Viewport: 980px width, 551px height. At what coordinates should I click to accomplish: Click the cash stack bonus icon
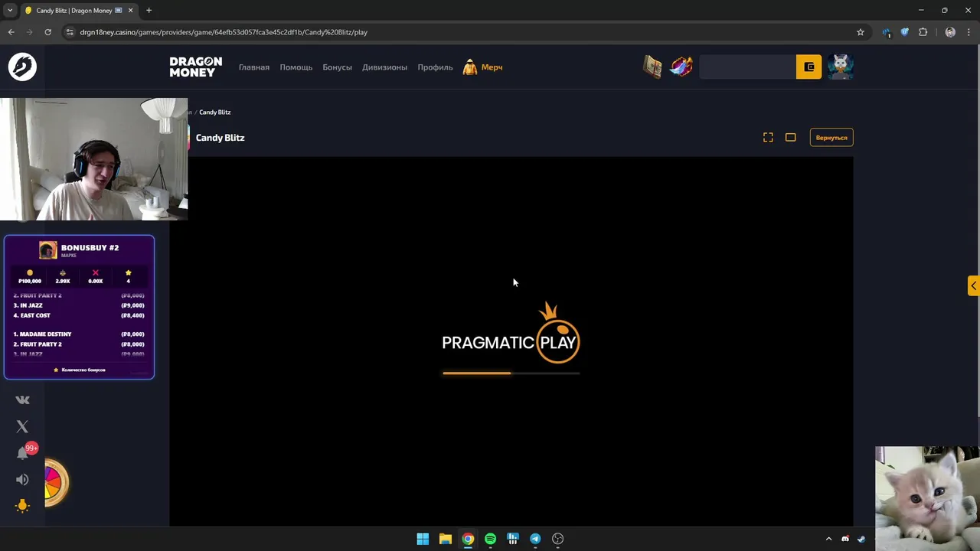coord(652,67)
